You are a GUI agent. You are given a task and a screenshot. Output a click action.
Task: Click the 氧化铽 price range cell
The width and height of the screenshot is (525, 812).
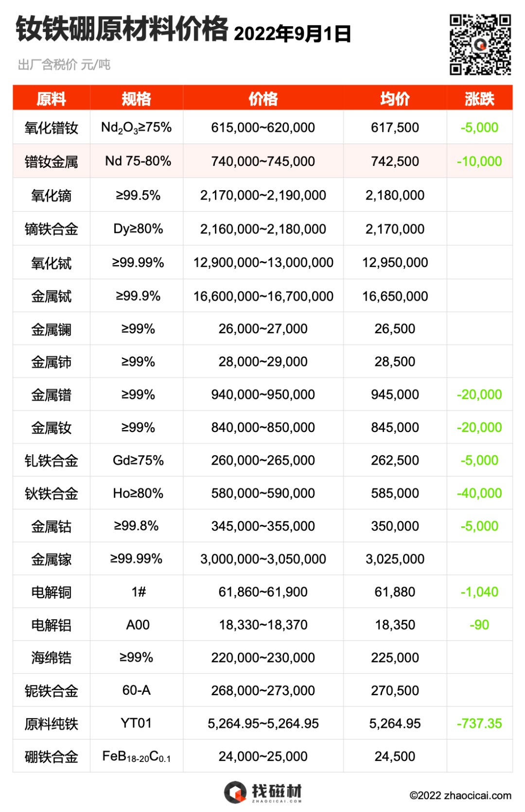pyautogui.click(x=263, y=262)
